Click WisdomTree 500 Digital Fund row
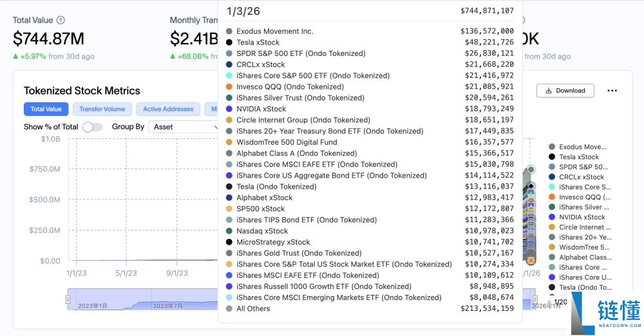This screenshot has height=336, width=644. pyautogui.click(x=370, y=142)
